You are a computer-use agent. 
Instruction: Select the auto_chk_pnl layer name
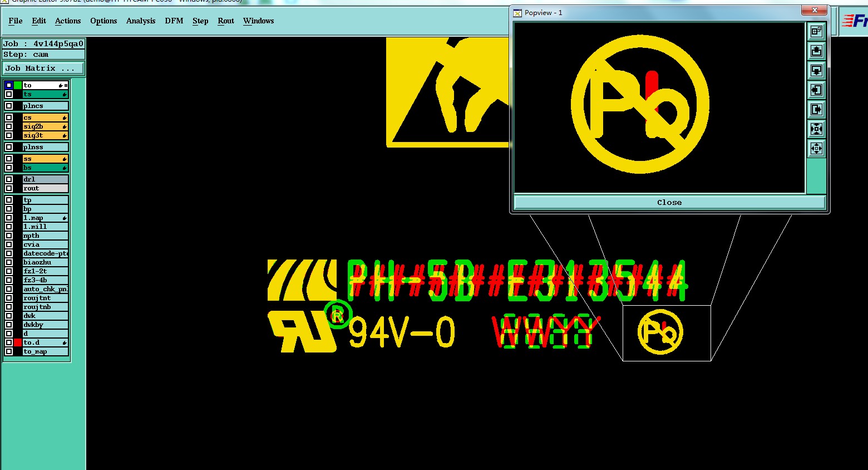[x=45, y=289]
